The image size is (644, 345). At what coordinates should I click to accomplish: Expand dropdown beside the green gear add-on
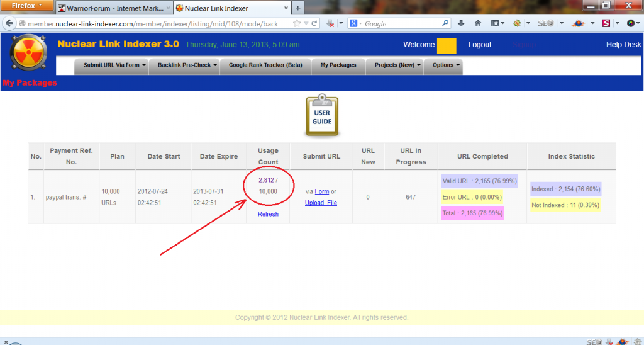[528, 23]
